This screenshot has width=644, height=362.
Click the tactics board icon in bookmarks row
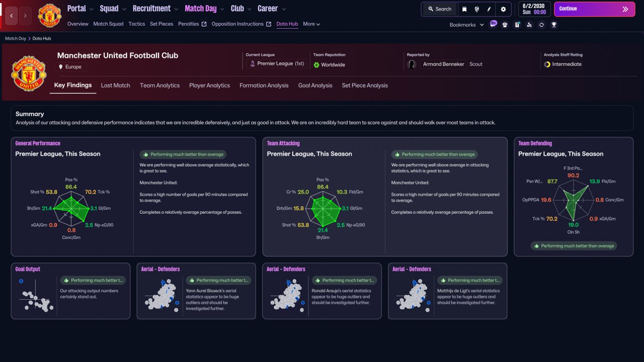(517, 25)
